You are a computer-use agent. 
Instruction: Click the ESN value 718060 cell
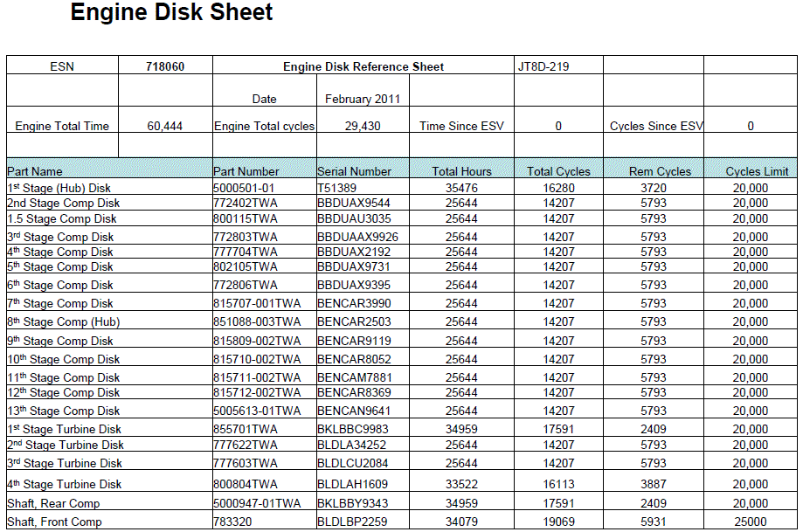pos(165,66)
